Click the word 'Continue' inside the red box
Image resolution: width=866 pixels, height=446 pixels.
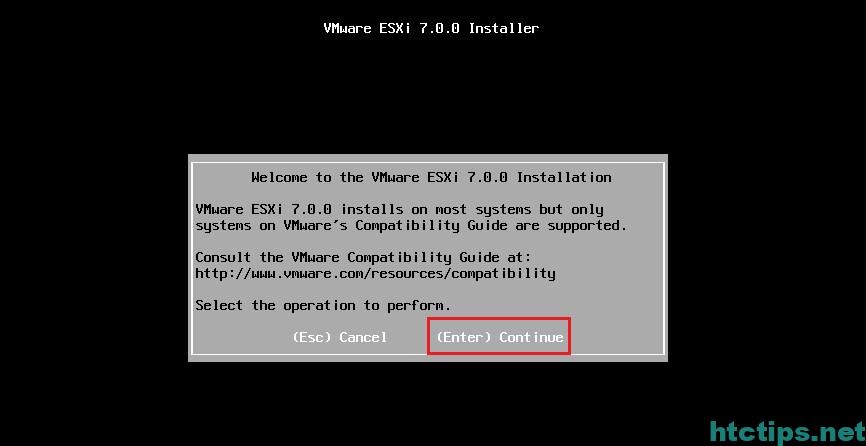pyautogui.click(x=531, y=337)
